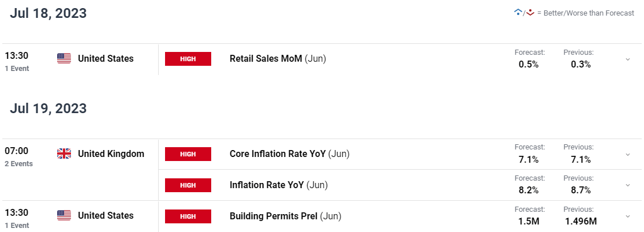This screenshot has width=644, height=232.
Task: Expand the Building Permits Prel row chevron
Action: click(628, 216)
